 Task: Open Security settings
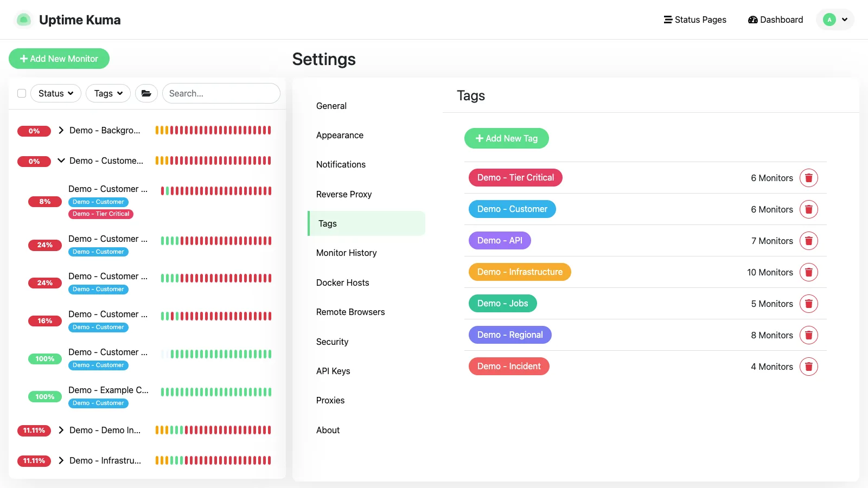point(366,342)
